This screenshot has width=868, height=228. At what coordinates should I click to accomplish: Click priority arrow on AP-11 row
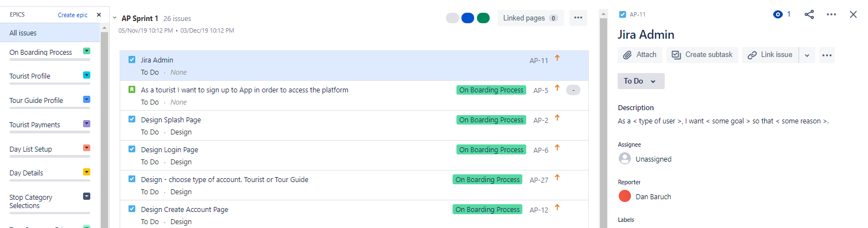point(557,58)
